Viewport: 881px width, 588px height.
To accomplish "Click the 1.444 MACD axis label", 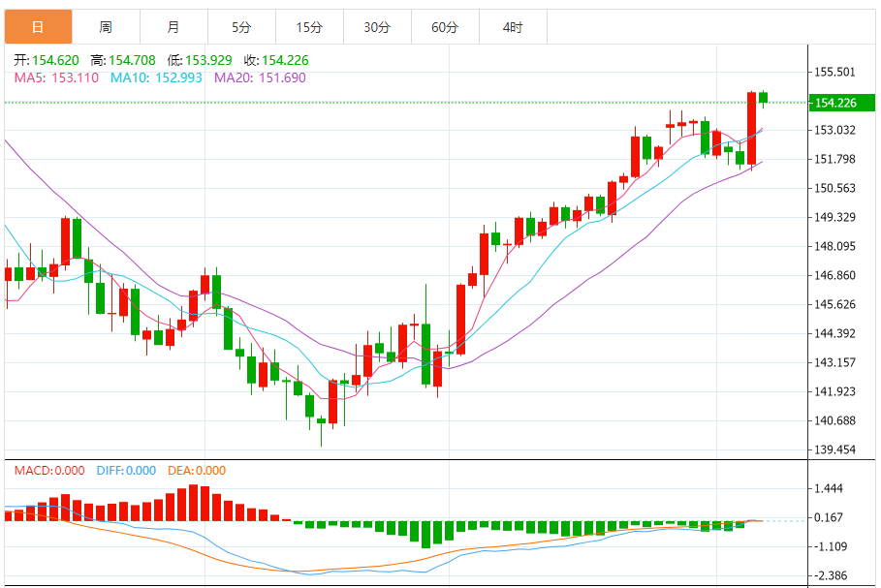I will (x=830, y=488).
